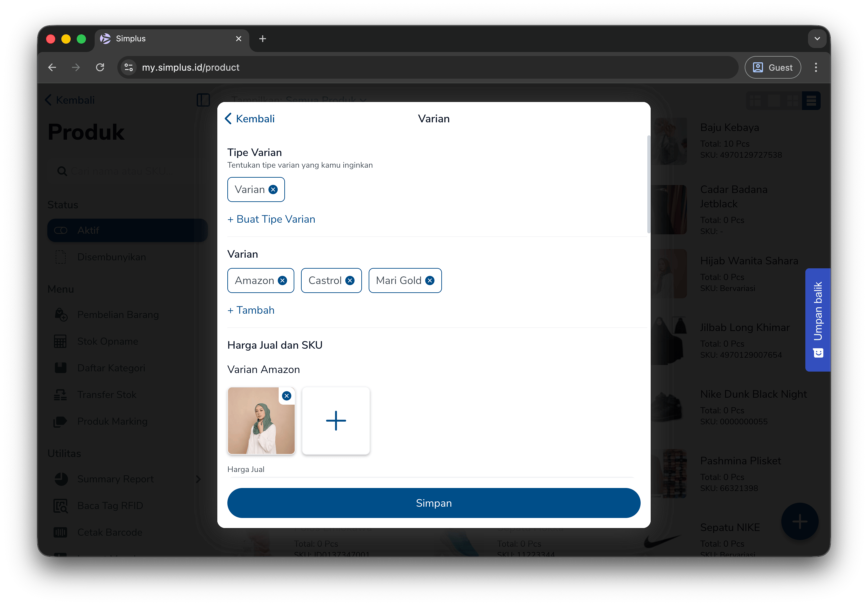Click the product search field

point(127,171)
